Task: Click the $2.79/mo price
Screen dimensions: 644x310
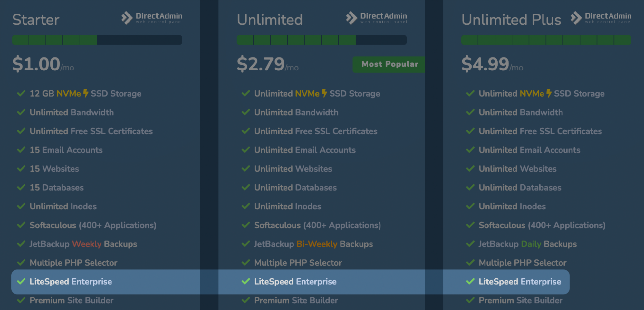Action: pos(268,64)
